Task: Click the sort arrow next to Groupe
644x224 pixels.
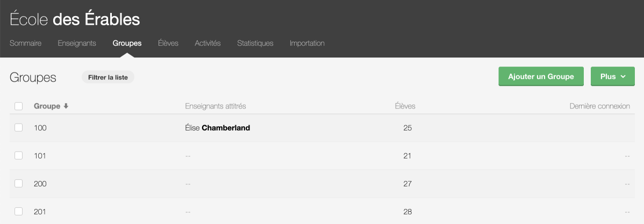Action: coord(66,106)
